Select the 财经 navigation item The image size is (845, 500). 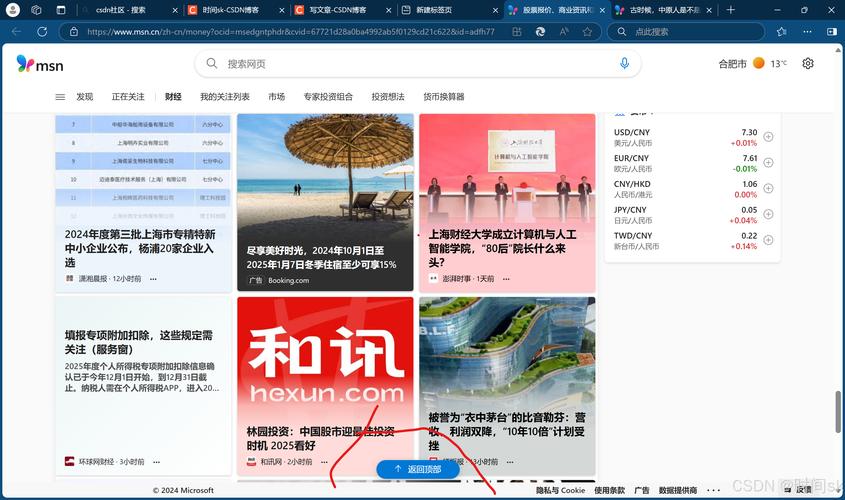[173, 97]
